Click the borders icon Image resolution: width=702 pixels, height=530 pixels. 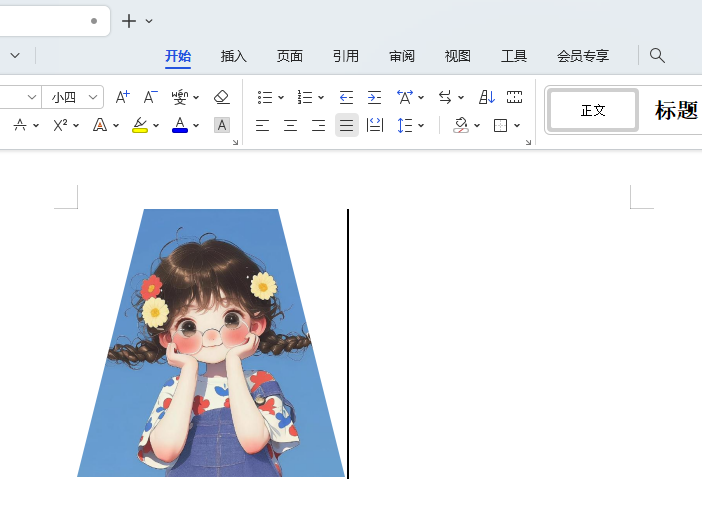coord(500,125)
